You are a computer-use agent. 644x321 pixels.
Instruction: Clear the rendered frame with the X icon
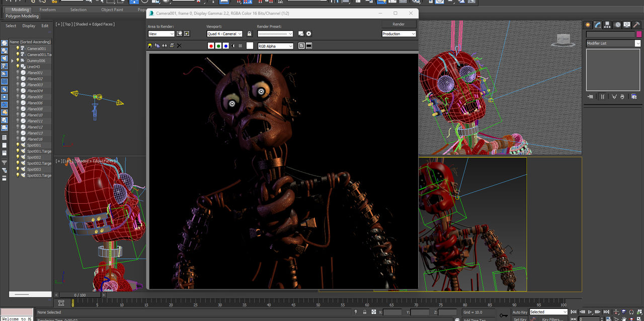179,45
